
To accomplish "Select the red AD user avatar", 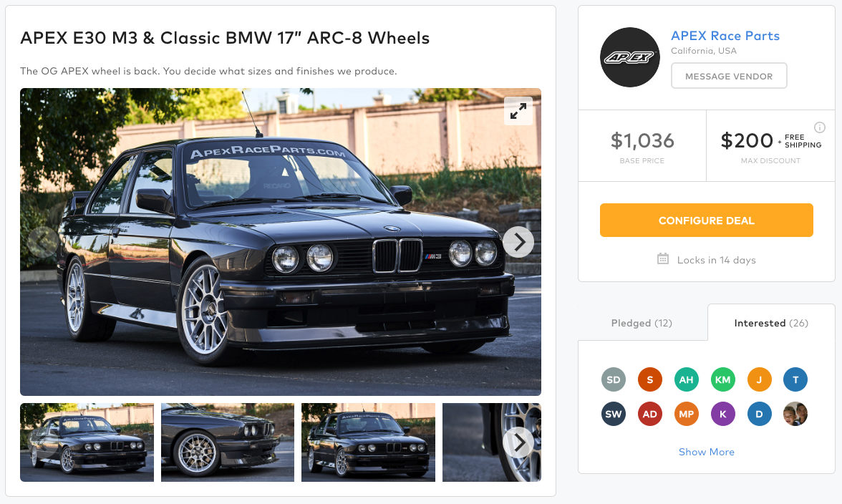I will (x=650, y=415).
